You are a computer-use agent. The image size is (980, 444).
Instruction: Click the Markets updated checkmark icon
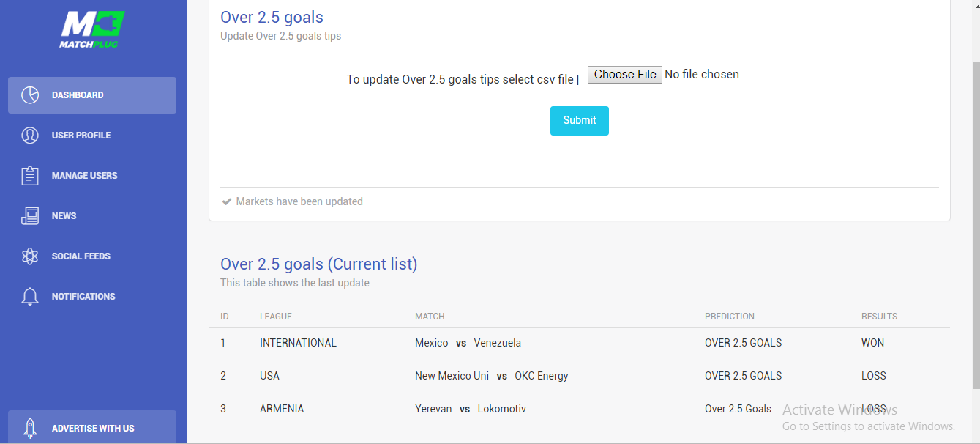227,201
